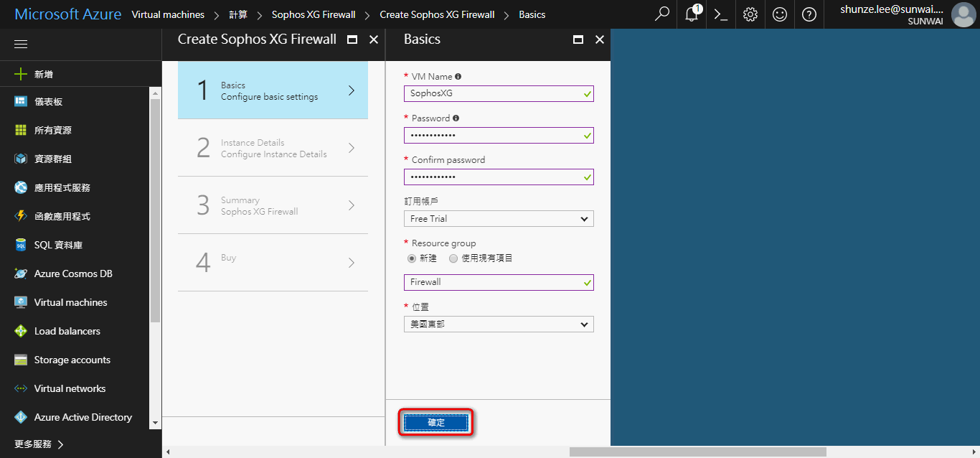Go to 計算 breadcrumb
The height and width of the screenshot is (458, 980).
click(x=238, y=14)
